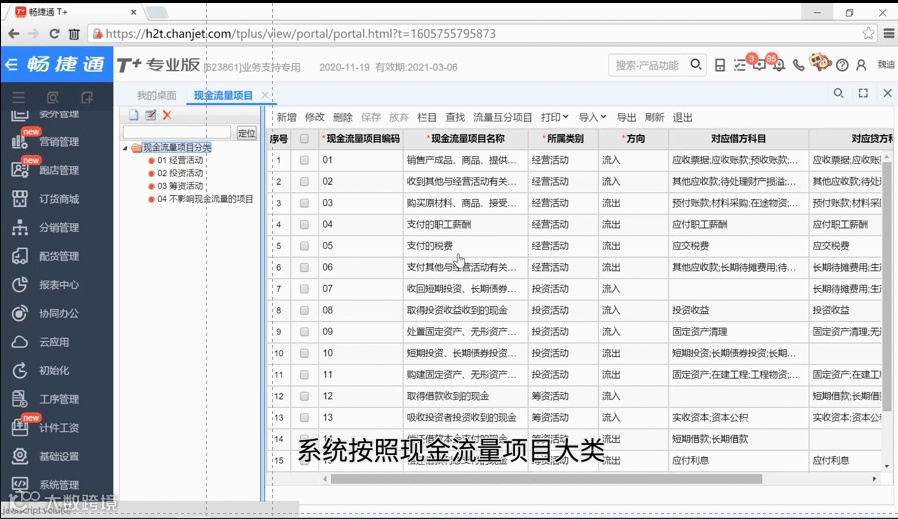Select the 02 投资活动 tree item
This screenshot has width=898, height=519.
point(180,173)
